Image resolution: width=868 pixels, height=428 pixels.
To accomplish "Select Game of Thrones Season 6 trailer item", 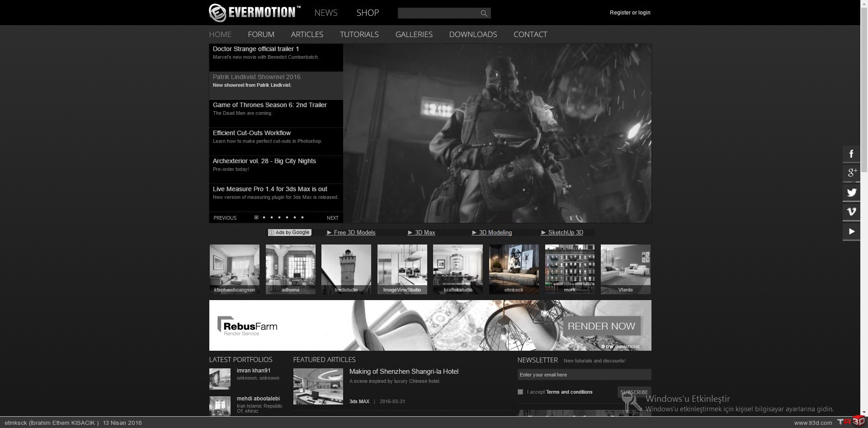I will tap(276, 113).
